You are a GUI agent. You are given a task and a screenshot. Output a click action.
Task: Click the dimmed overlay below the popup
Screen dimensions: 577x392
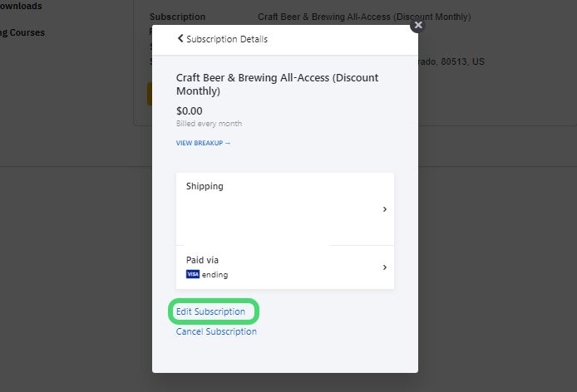284,383
